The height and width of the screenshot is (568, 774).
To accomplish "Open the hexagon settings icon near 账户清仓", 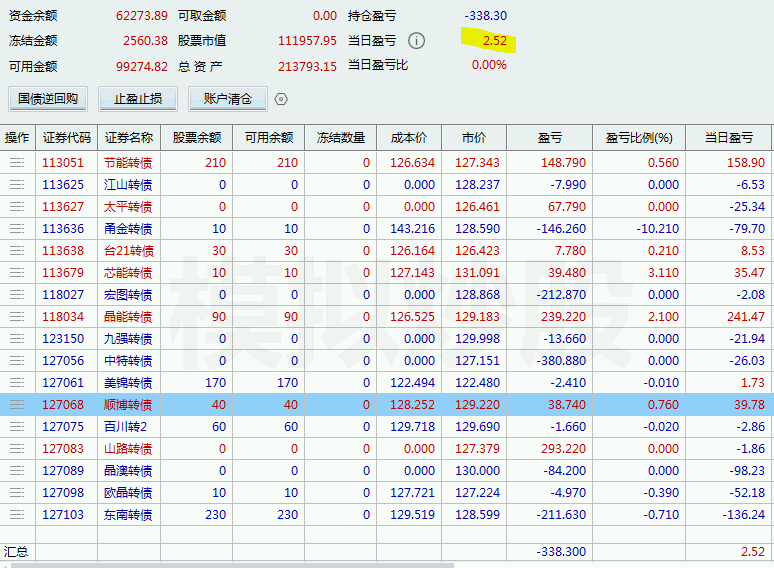I will (x=281, y=99).
